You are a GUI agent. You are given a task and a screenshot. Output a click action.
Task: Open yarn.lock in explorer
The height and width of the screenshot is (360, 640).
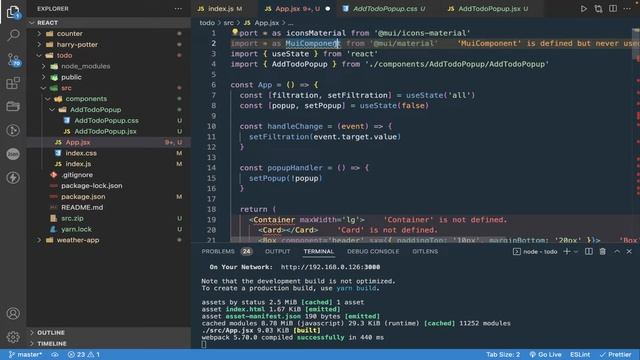click(76, 229)
